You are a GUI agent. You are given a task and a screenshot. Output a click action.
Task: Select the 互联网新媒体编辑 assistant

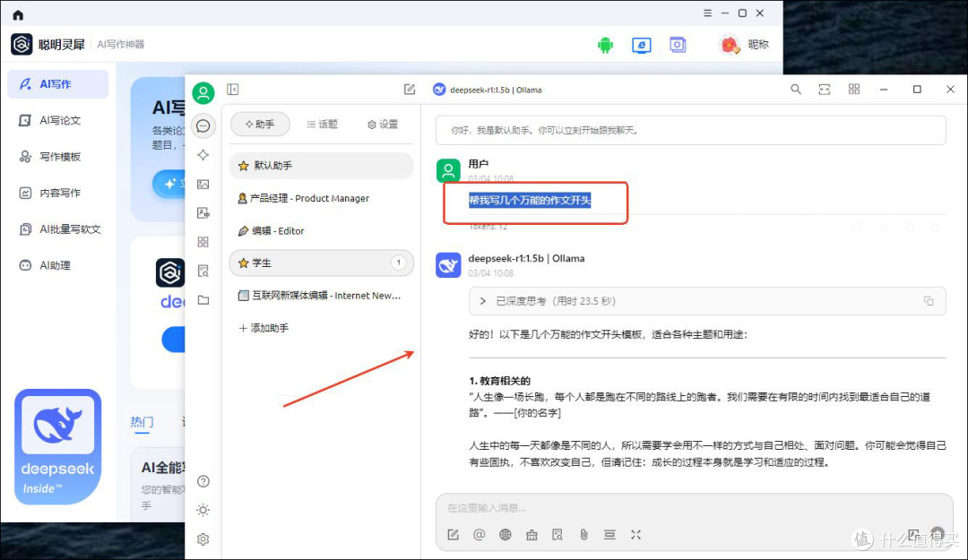click(x=321, y=296)
